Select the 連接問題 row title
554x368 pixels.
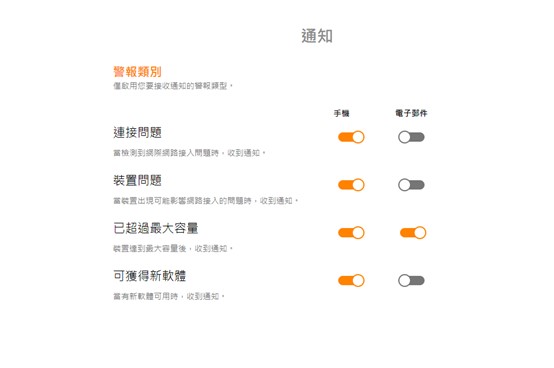137,132
